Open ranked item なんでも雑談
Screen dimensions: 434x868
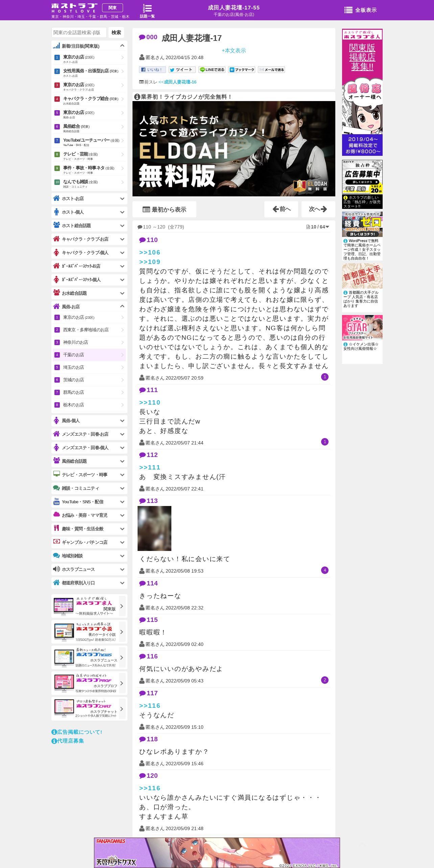(89, 183)
